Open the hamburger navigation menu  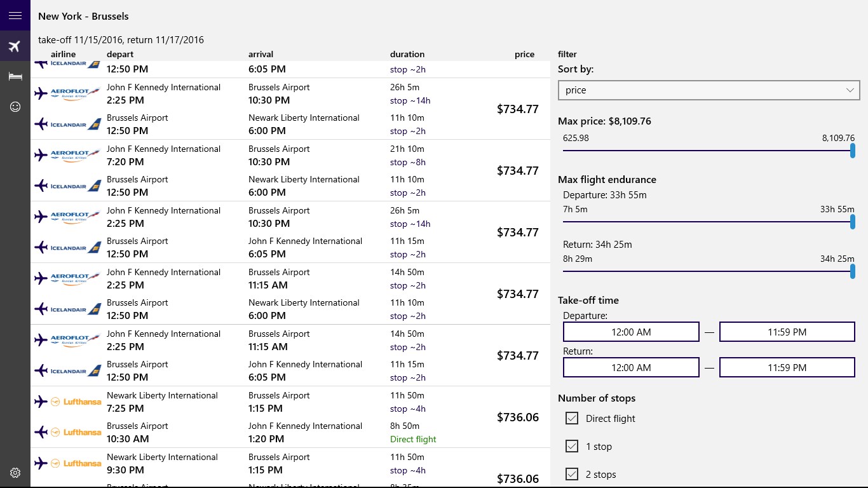tap(15, 16)
